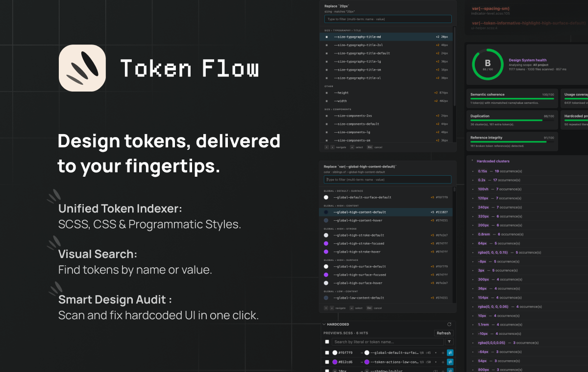Screen dimensions: 588x372
Task: Toggle the select-all checkbox beside search field
Action: [x=327, y=342]
